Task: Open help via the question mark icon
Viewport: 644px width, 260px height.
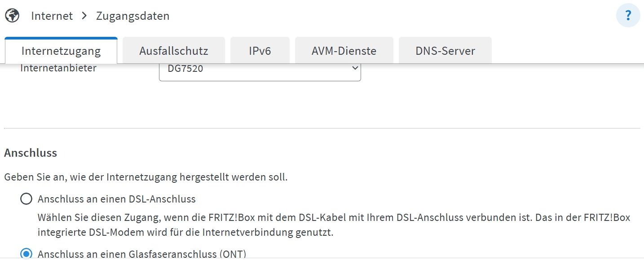Action: click(x=628, y=16)
